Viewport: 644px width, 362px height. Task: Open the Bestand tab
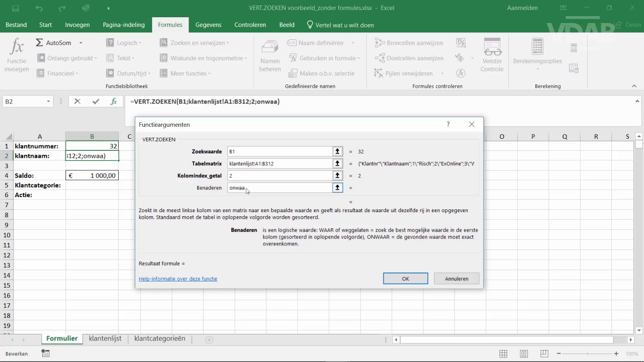click(x=16, y=25)
